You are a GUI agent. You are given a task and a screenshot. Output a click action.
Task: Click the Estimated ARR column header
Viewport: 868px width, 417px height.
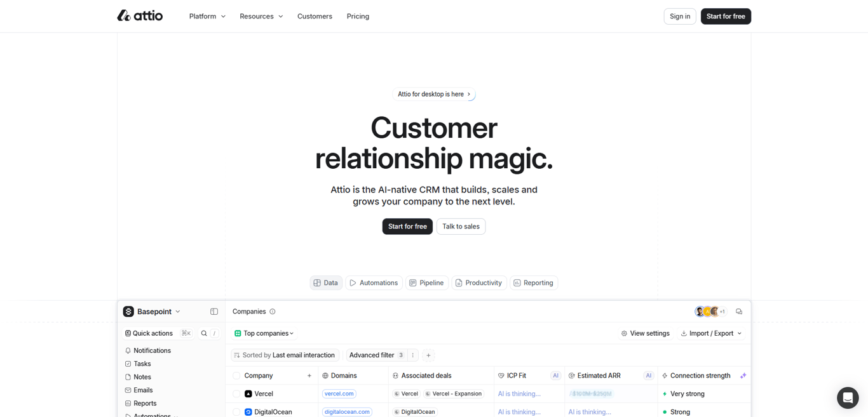click(611, 376)
